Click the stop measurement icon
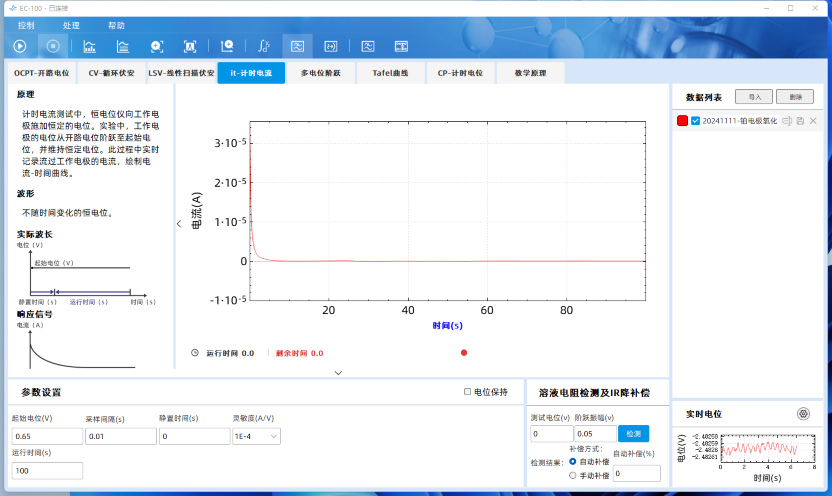Image resolution: width=832 pixels, height=496 pixels. [x=53, y=46]
